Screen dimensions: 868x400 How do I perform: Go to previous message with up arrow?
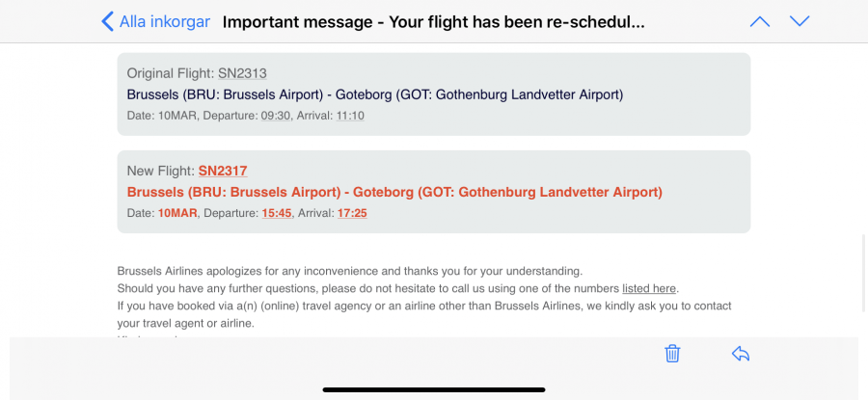760,21
